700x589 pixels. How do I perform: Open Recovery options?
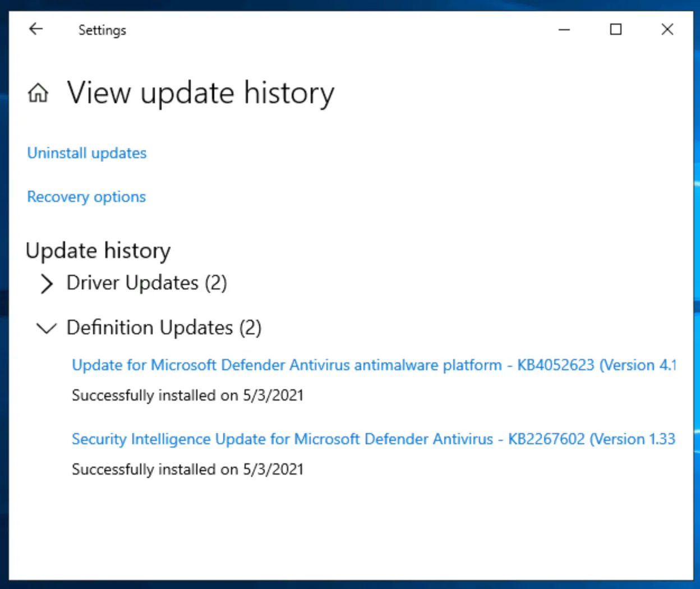point(86,196)
